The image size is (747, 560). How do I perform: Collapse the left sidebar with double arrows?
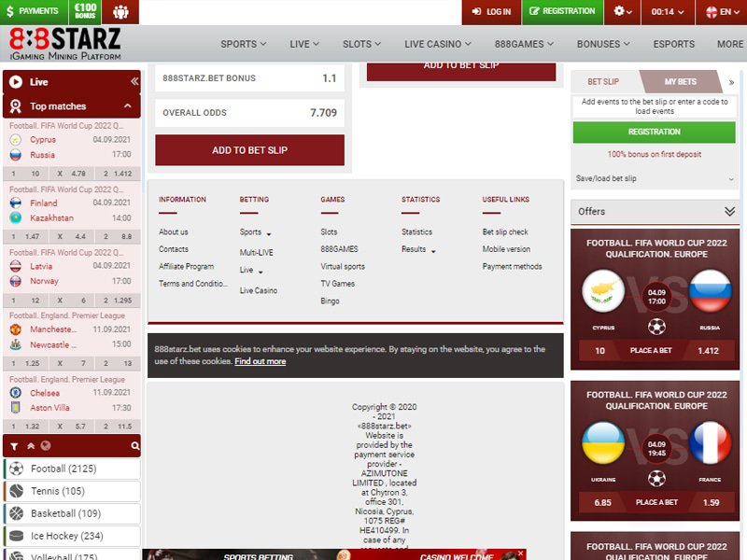[134, 82]
